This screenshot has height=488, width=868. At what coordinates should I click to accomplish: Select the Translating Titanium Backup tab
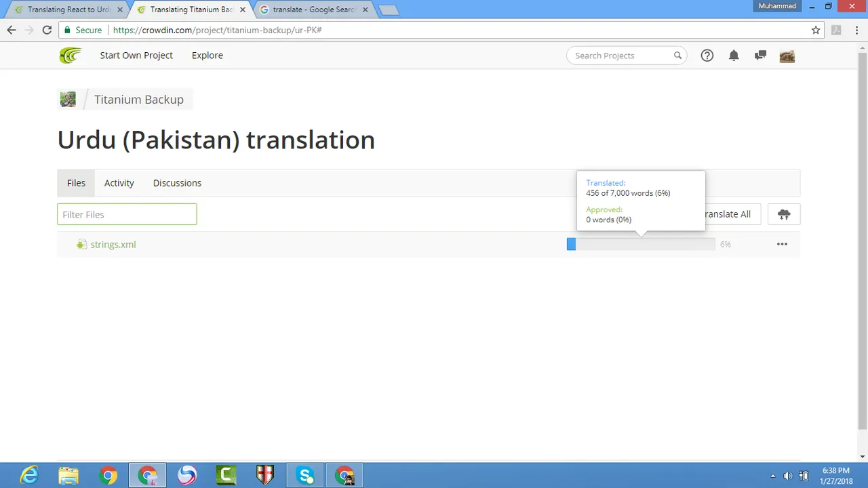coord(190,9)
